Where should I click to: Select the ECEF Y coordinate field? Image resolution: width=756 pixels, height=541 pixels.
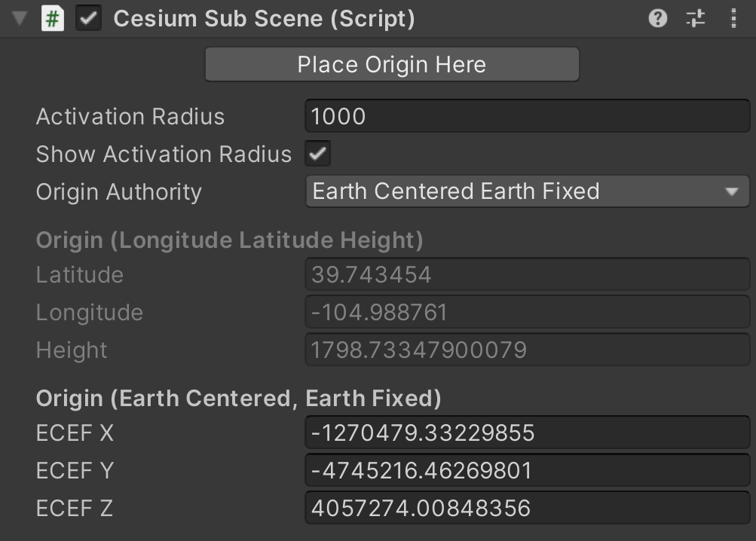tap(527, 471)
